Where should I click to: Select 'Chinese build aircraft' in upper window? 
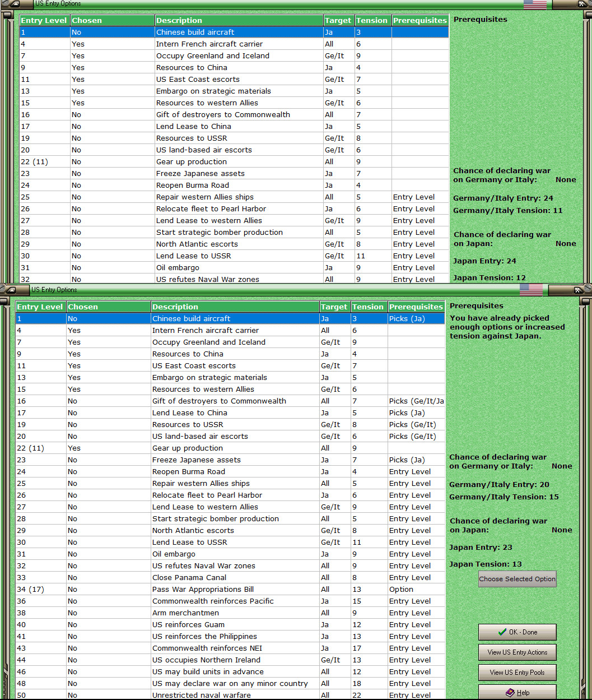(234, 32)
